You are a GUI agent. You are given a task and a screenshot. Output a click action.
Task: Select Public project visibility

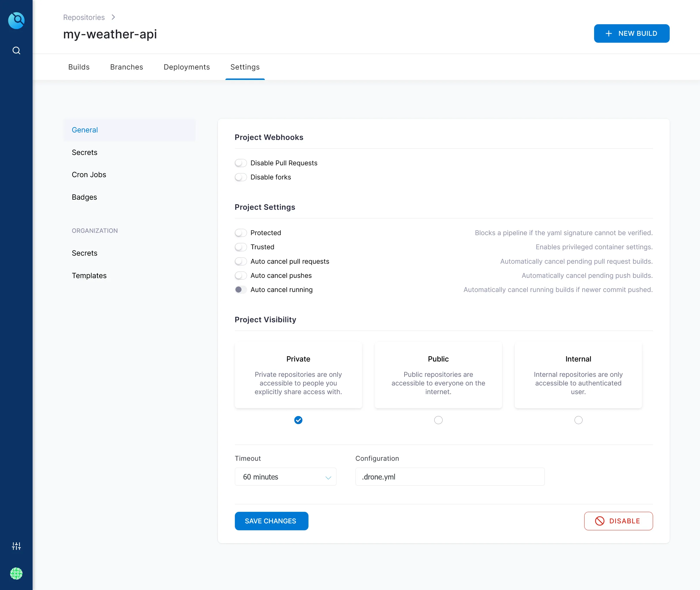(x=438, y=420)
